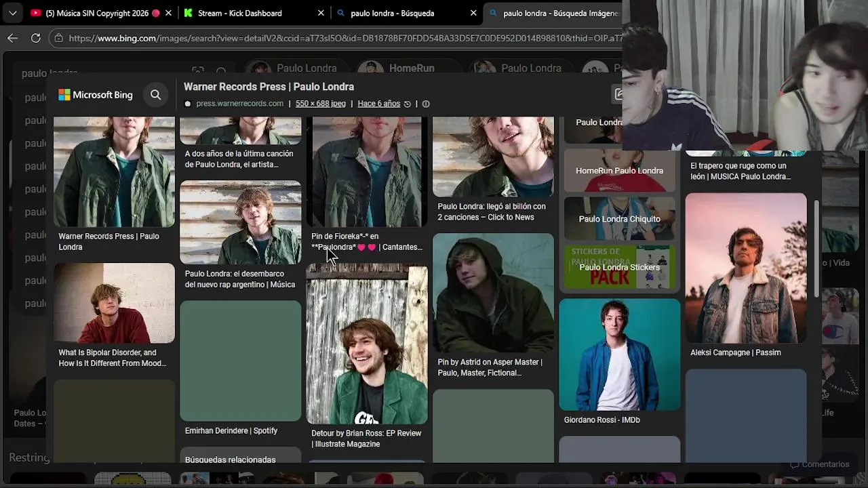Open the Emirhan Derindere Spotify tile
This screenshot has height=488, width=868.
[x=240, y=361]
